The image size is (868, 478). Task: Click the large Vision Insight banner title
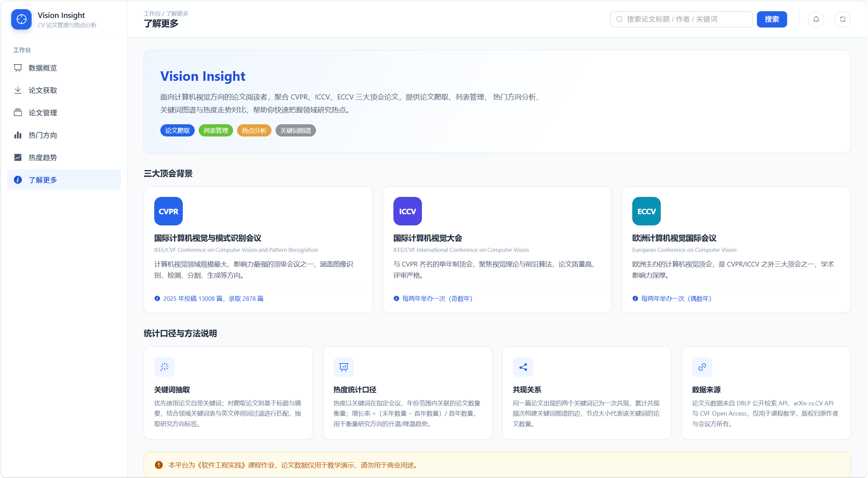coord(202,76)
